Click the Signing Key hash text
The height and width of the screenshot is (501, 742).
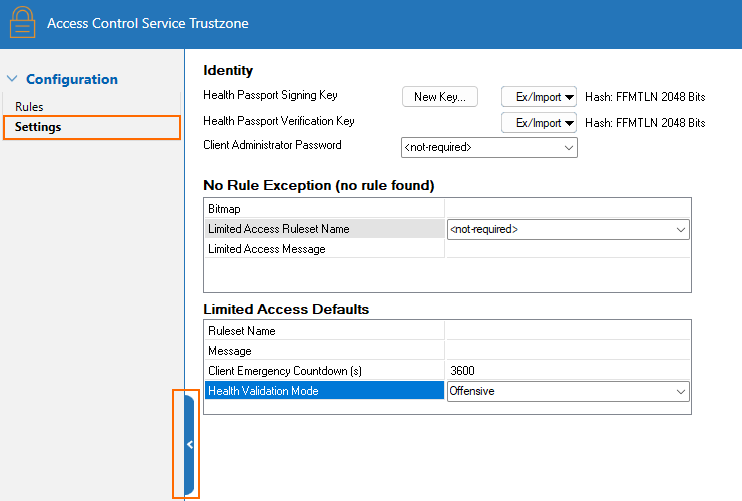pos(645,97)
